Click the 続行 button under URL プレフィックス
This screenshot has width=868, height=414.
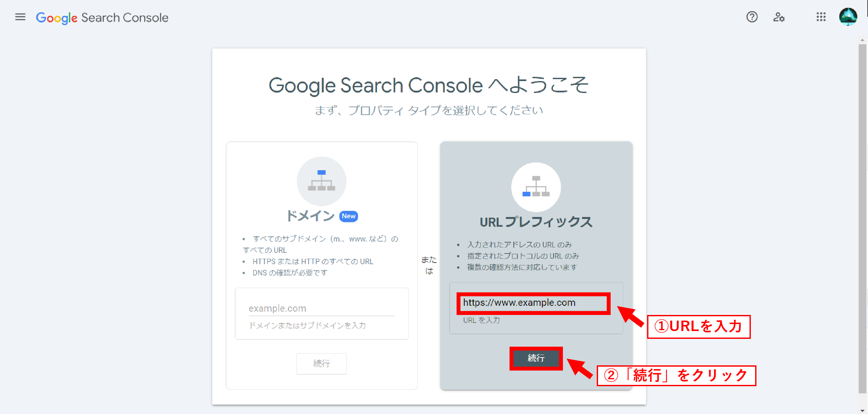(x=536, y=358)
